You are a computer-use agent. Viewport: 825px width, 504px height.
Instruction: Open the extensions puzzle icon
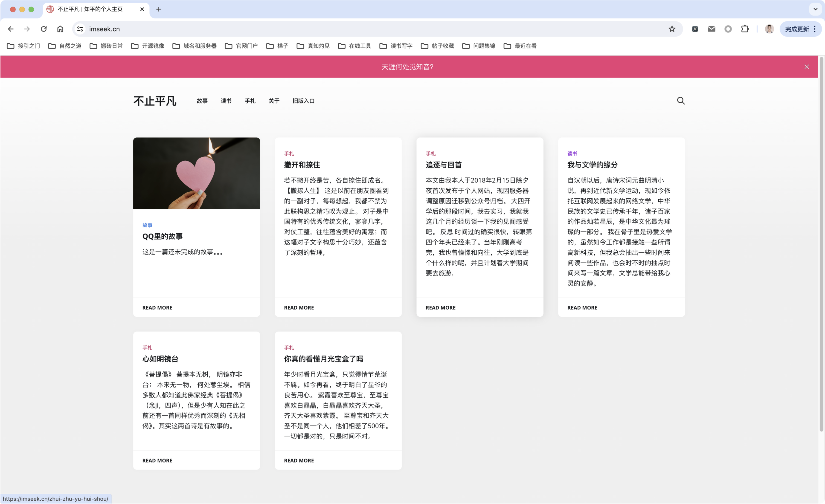(745, 29)
